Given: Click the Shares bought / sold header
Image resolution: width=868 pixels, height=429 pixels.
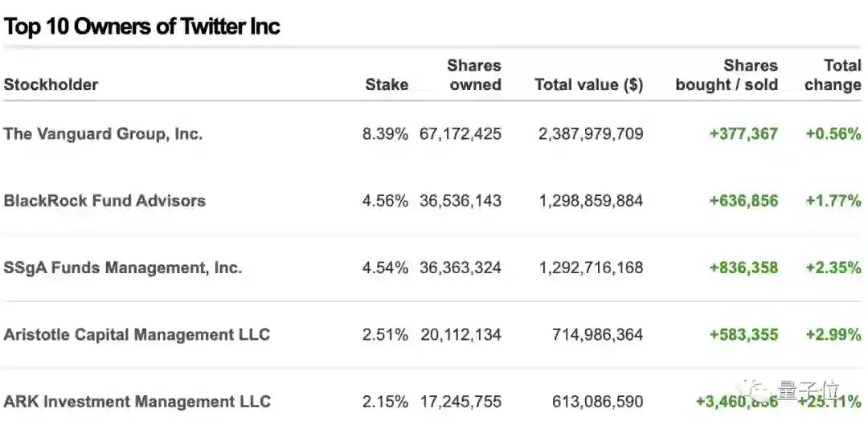Looking at the screenshot, I should pyautogui.click(x=727, y=76).
